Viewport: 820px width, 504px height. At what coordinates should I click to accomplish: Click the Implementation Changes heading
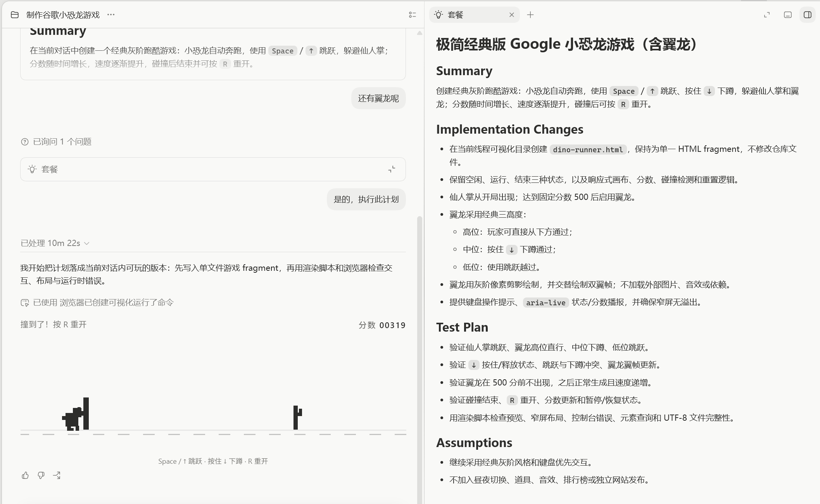coord(509,129)
